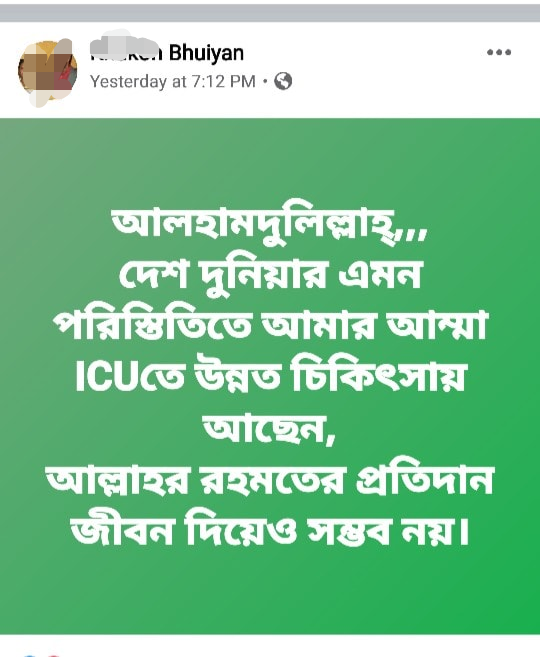Open the Bhuiyan profile name link
This screenshot has width=540, height=657.
pos(167,53)
